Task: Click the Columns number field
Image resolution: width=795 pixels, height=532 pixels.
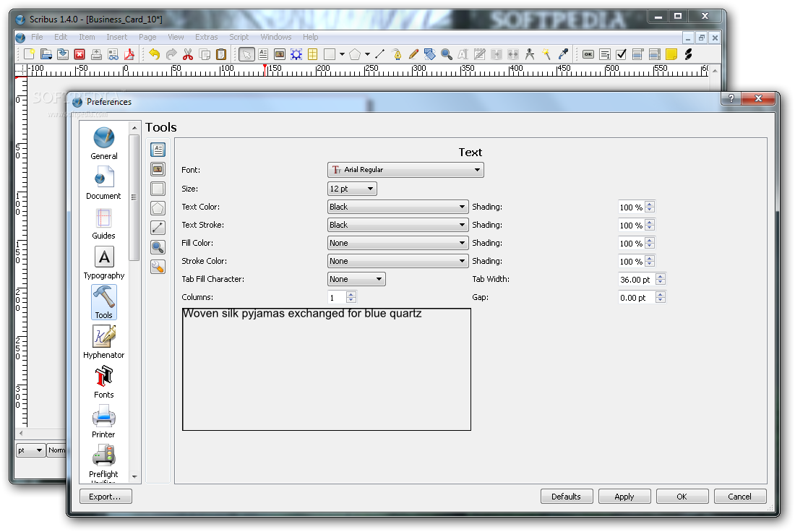Action: (x=338, y=298)
